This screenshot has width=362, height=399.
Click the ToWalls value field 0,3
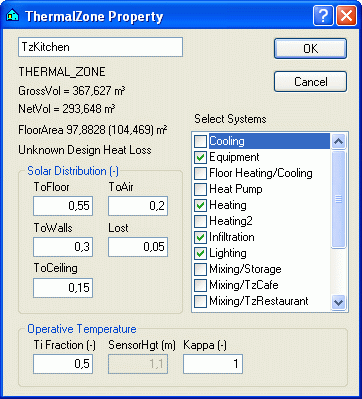(63, 247)
